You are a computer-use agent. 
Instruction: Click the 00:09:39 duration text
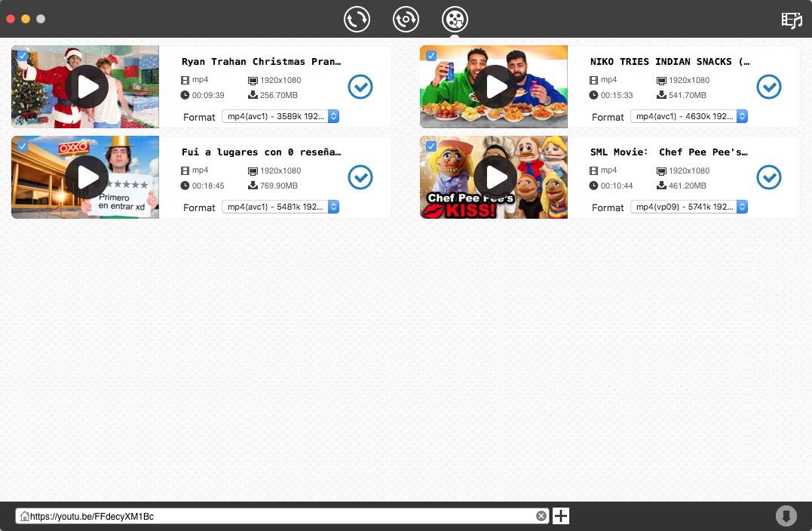[x=208, y=95]
